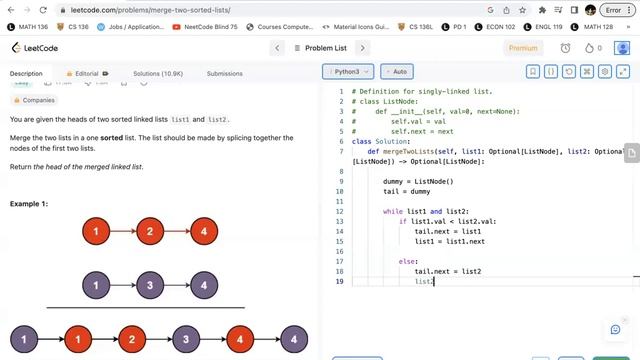Open the ENGL 119 bookmark

click(543, 27)
